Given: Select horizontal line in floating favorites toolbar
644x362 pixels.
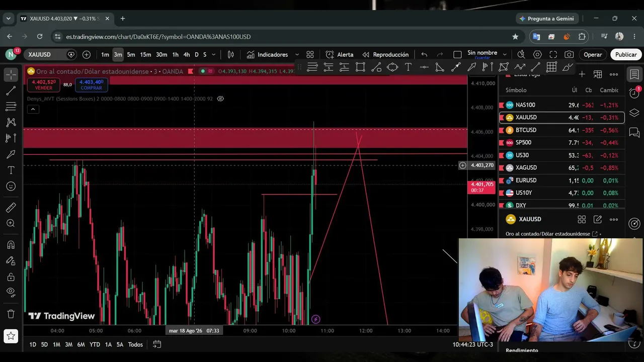Looking at the screenshot, I should tap(424, 67).
